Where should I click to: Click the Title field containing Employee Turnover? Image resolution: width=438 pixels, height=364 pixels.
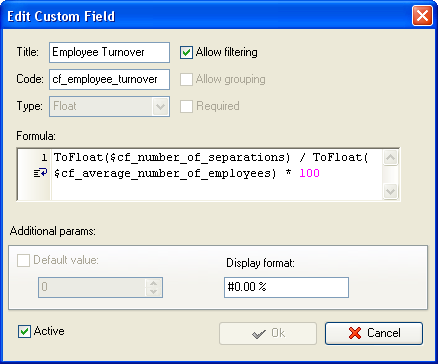pyautogui.click(x=109, y=52)
